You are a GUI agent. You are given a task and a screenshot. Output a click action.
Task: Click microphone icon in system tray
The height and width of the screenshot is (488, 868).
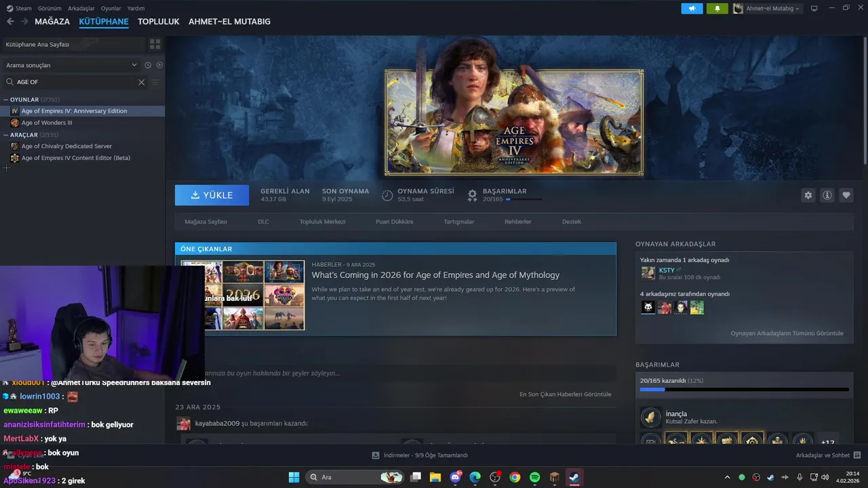800,477
